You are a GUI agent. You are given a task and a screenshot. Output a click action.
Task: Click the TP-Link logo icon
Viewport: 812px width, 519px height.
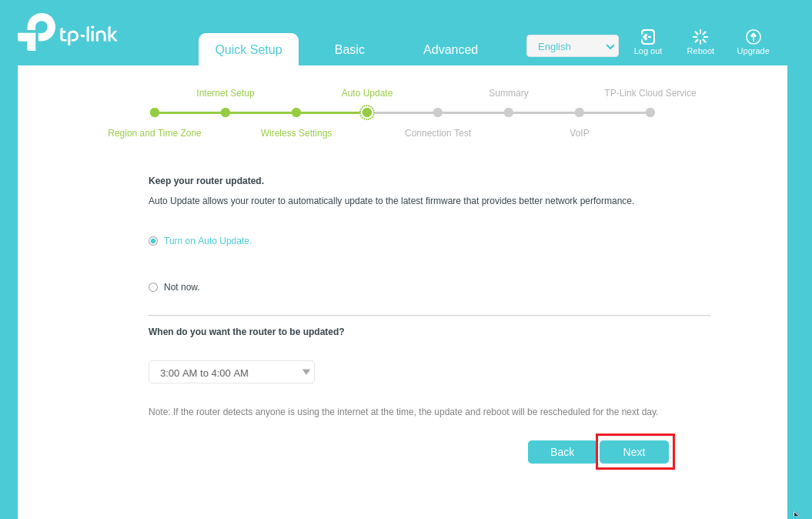coord(36,32)
